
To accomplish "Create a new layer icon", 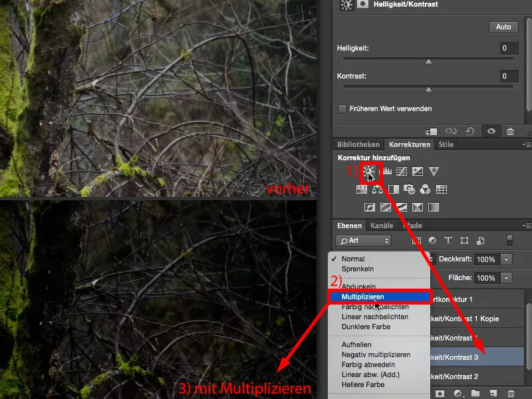I will point(493,393).
